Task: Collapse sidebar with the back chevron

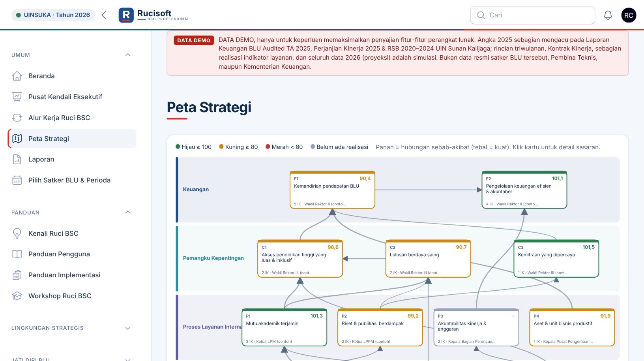Action: [x=104, y=15]
